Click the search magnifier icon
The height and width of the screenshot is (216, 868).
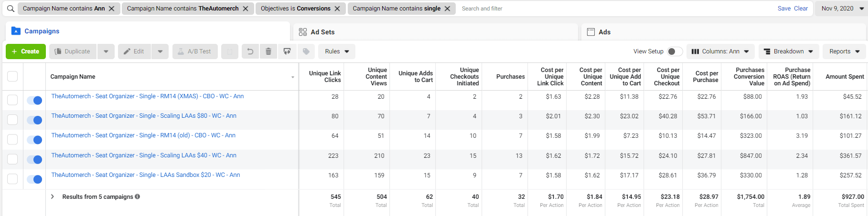click(x=11, y=9)
